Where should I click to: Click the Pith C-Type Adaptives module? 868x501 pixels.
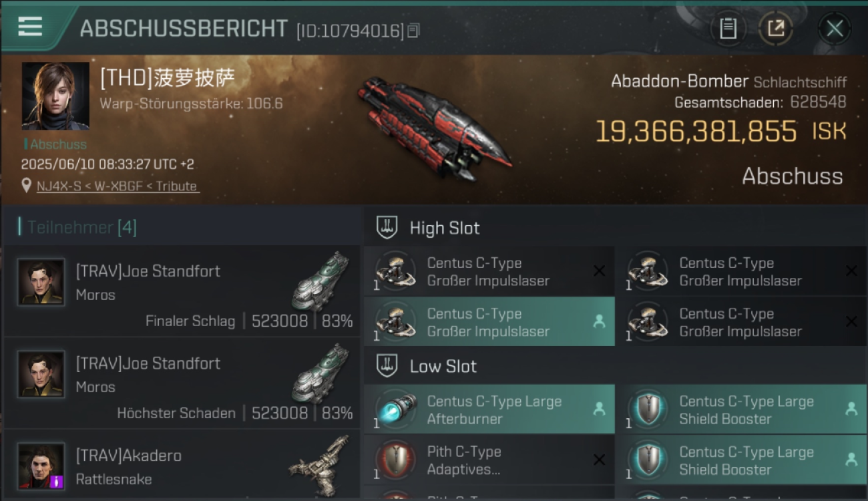point(489,460)
